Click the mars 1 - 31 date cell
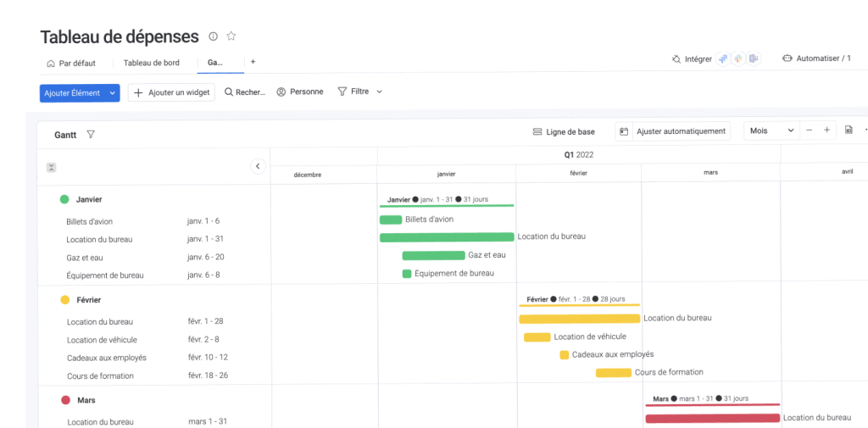The width and height of the screenshot is (868, 428). [x=208, y=421]
